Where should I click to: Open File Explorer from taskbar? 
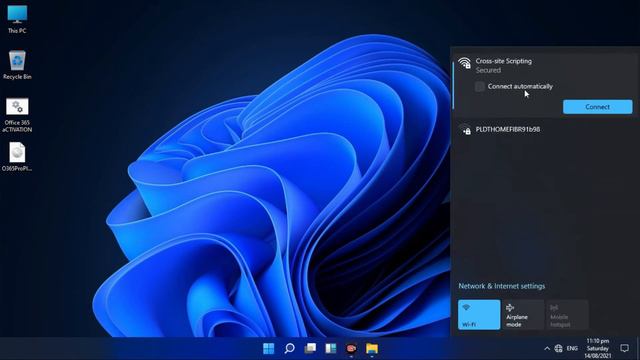(372, 349)
